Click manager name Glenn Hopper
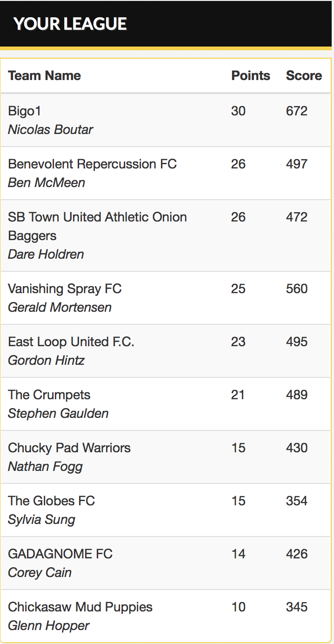The image size is (334, 644). 48,625
